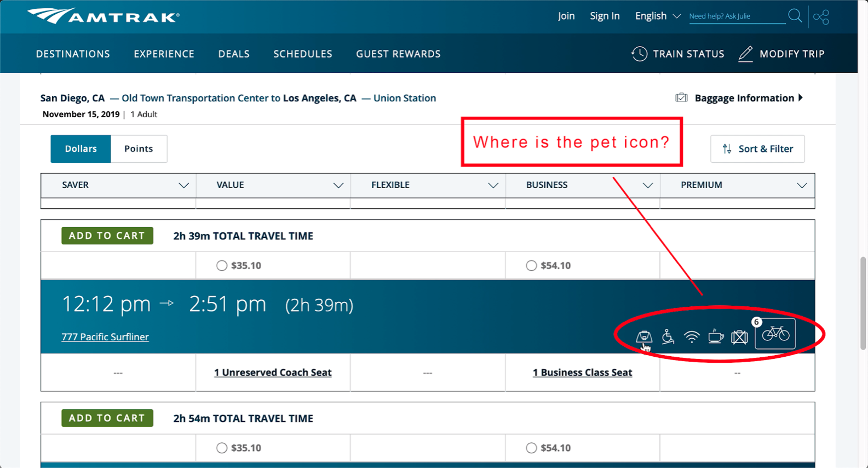Open 1 Business Class Seat link
The height and width of the screenshot is (468, 868).
(582, 373)
